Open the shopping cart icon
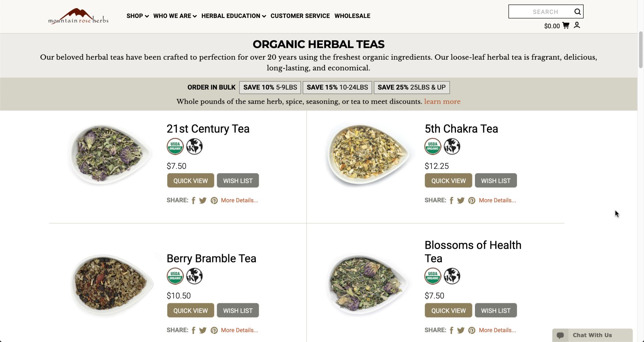Screen dimensions: 644x342 [566, 25]
